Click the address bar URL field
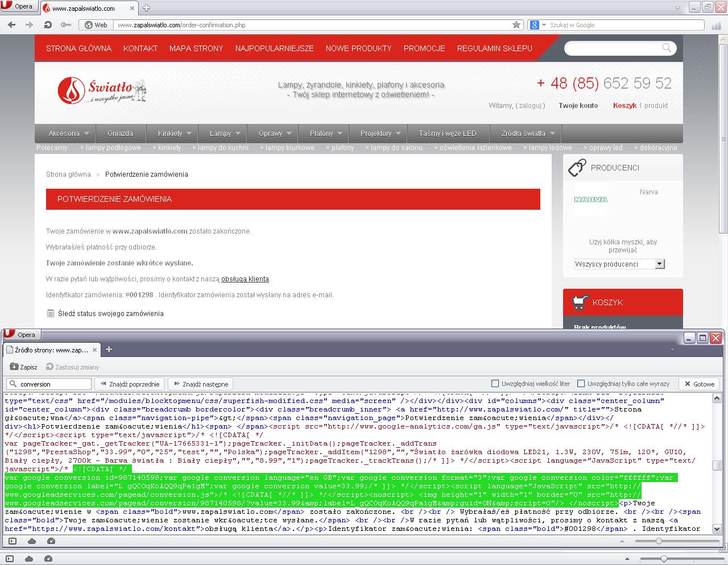 point(312,25)
